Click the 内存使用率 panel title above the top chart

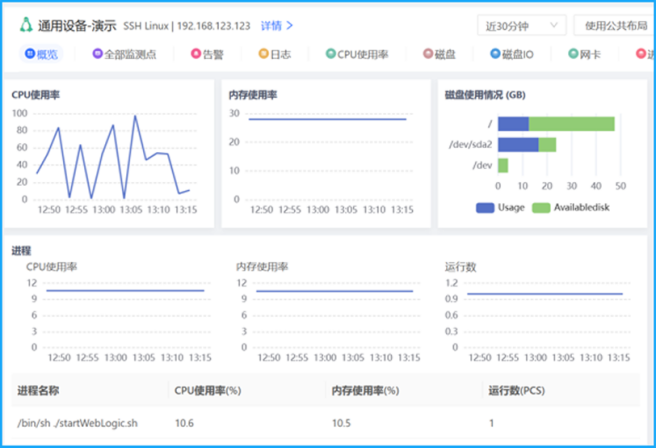(x=253, y=95)
